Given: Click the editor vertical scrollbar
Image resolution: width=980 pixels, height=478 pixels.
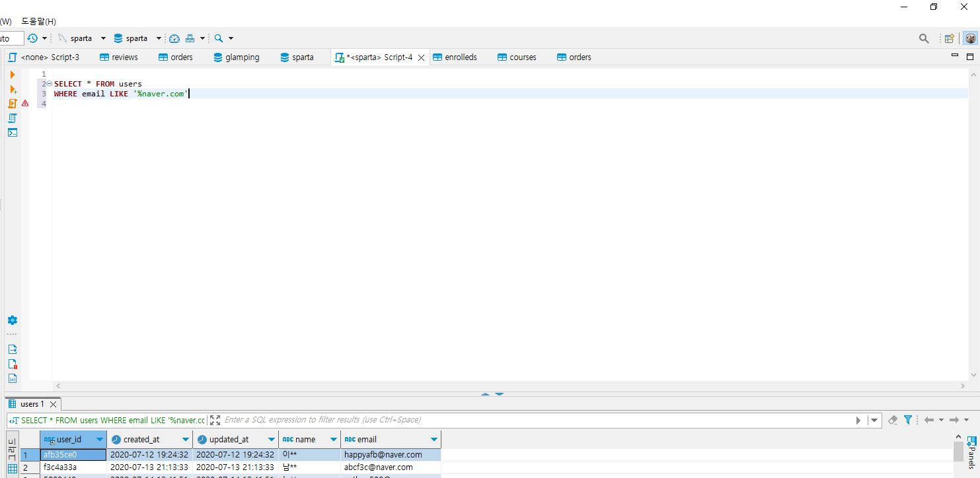Looking at the screenshot, I should coord(974,224).
